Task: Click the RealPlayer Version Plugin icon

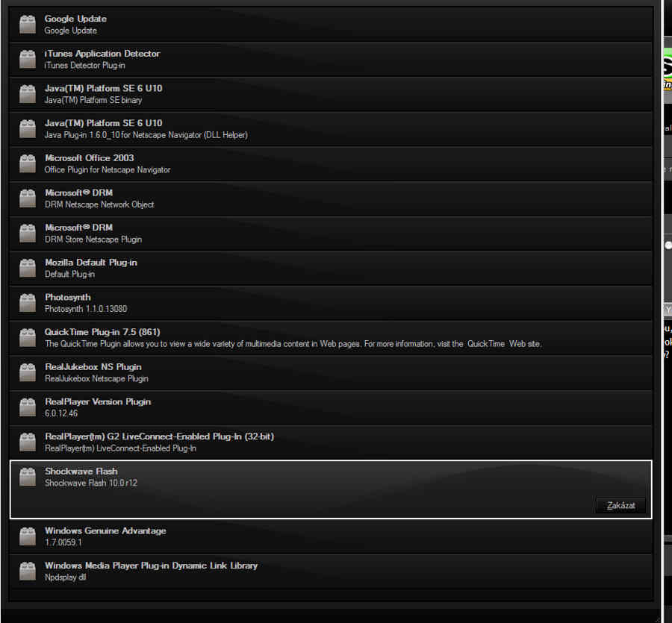Action: (x=28, y=407)
